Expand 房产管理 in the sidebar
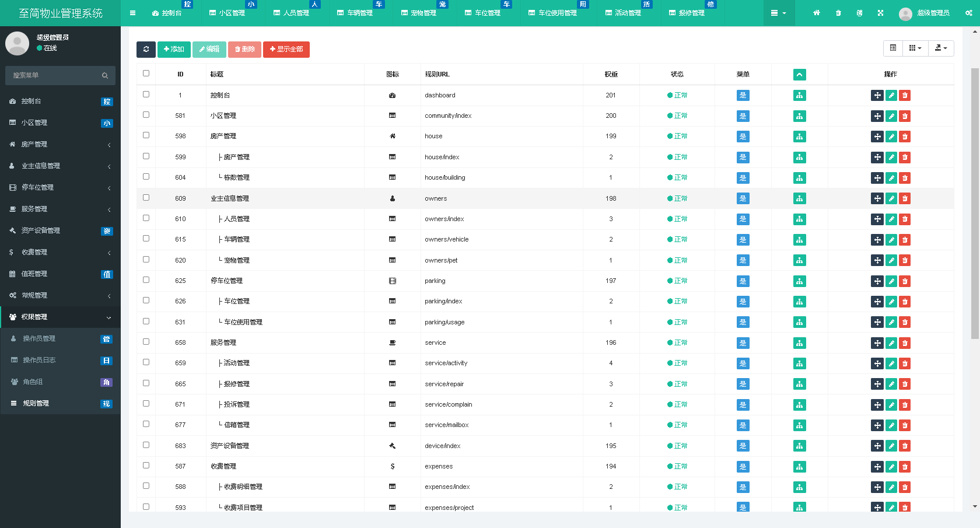Screen dimensions: 980x528 coord(60,144)
